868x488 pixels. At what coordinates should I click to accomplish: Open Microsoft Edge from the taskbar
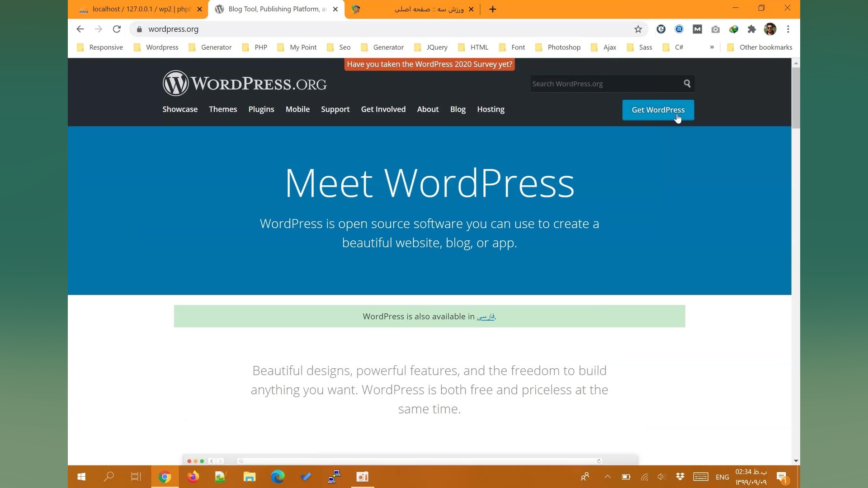coord(278,477)
